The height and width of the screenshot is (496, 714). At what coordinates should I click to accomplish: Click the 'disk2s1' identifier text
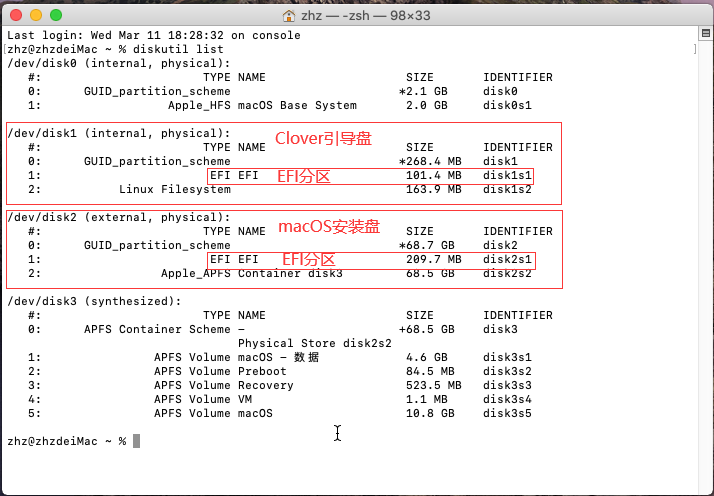point(508,259)
